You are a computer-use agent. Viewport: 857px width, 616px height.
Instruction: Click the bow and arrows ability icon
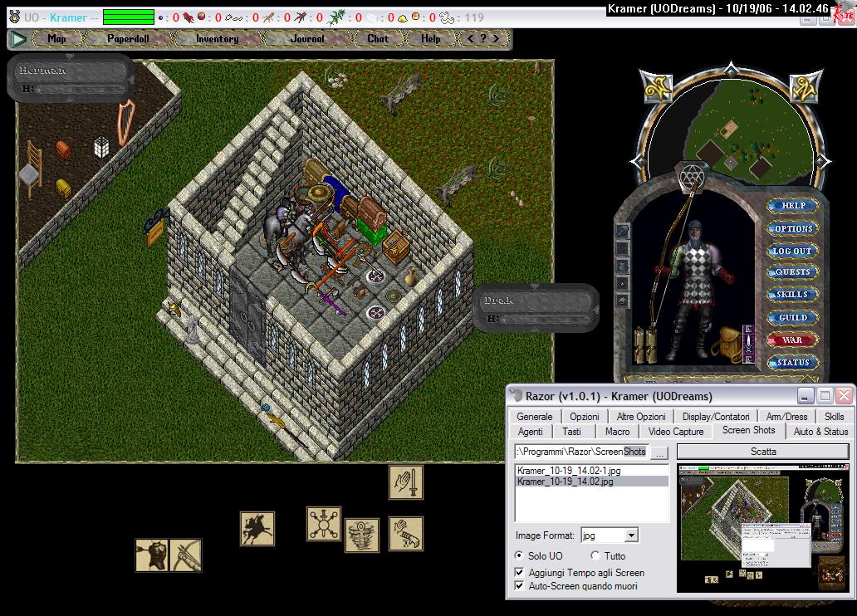pyautogui.click(x=186, y=555)
